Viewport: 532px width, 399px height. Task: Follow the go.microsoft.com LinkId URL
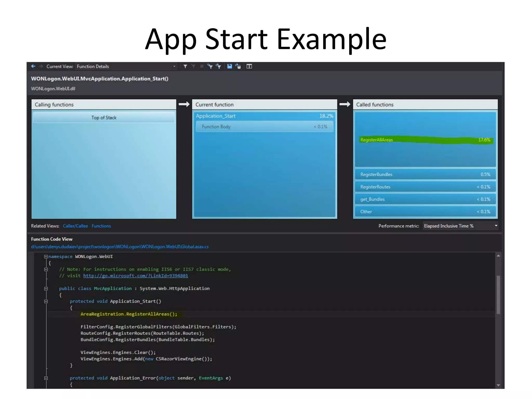click(136, 276)
